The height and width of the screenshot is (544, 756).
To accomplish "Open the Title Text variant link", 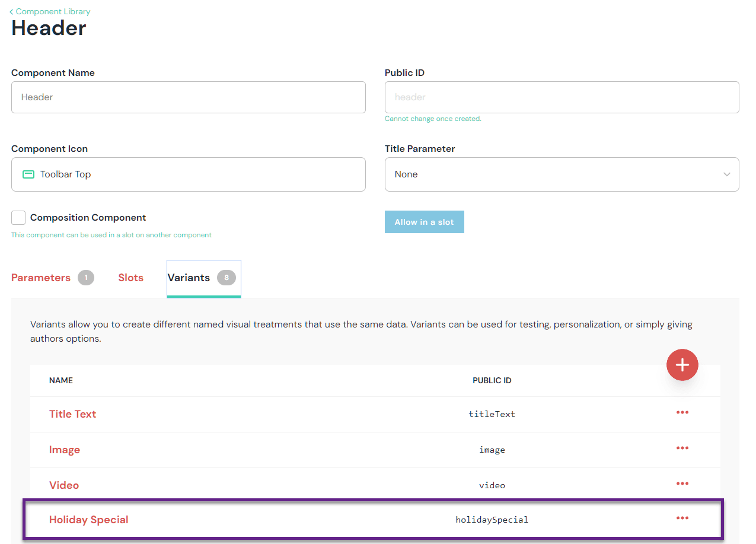I will click(72, 414).
